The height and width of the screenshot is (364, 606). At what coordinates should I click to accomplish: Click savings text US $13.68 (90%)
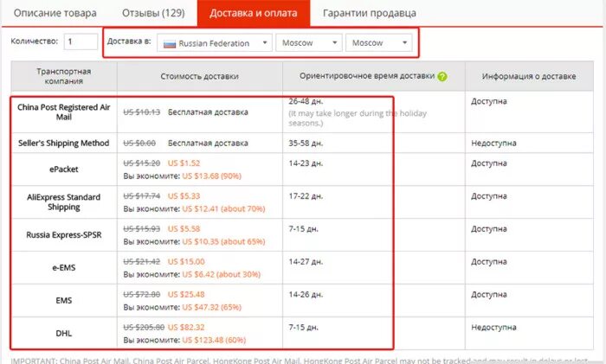tap(212, 176)
